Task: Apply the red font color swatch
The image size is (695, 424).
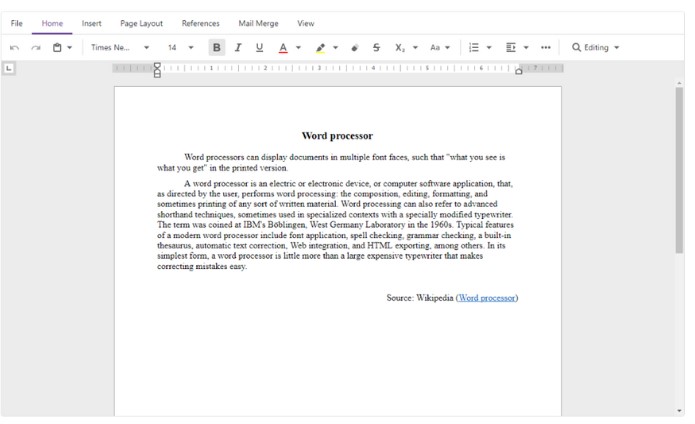Action: [283, 48]
